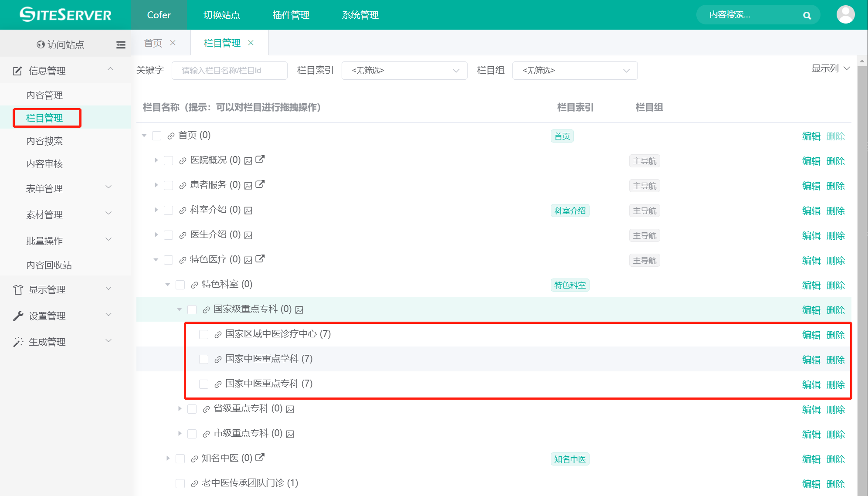
Task: Click the image icon on 医院概况 row
Action: click(x=248, y=161)
